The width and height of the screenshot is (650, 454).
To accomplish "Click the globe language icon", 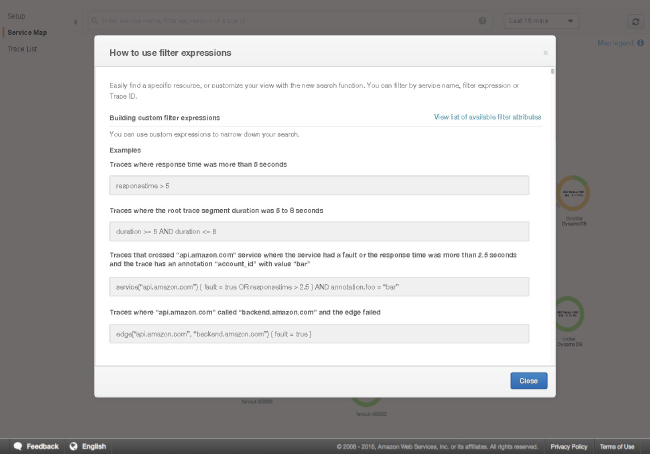I will (x=73, y=446).
